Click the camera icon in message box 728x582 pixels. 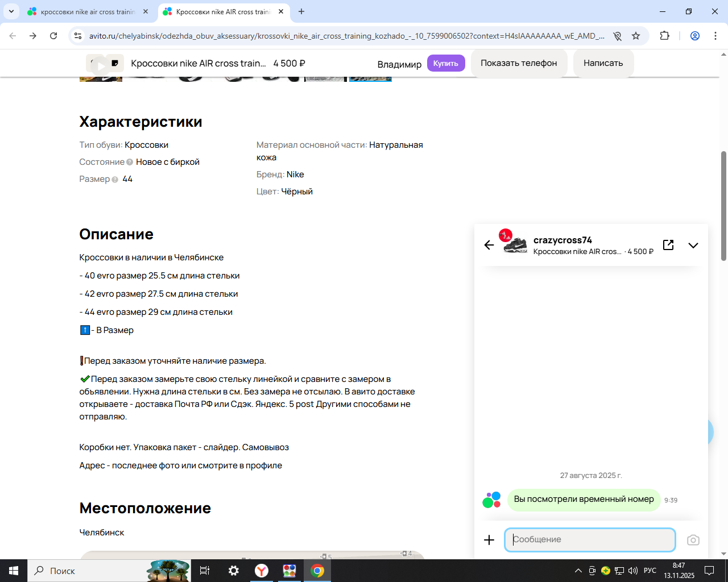click(693, 540)
